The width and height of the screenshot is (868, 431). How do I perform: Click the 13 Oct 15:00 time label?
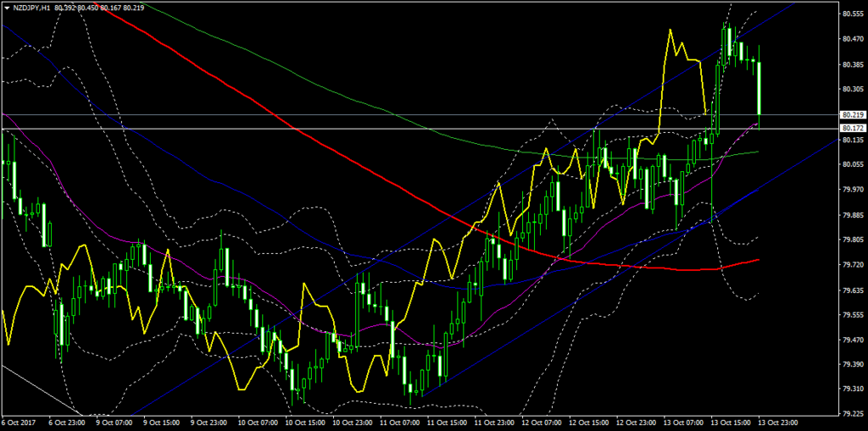tap(730, 423)
